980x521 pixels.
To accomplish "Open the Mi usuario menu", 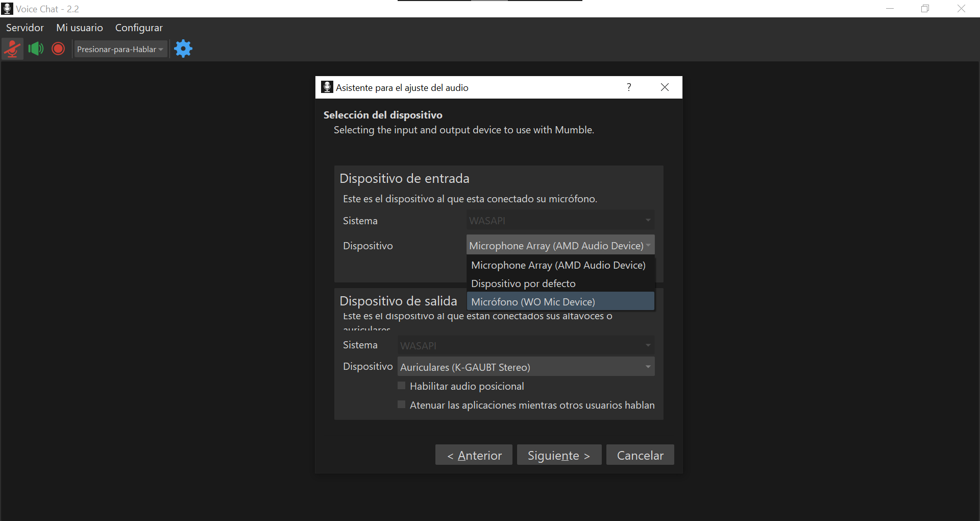I will (80, 28).
